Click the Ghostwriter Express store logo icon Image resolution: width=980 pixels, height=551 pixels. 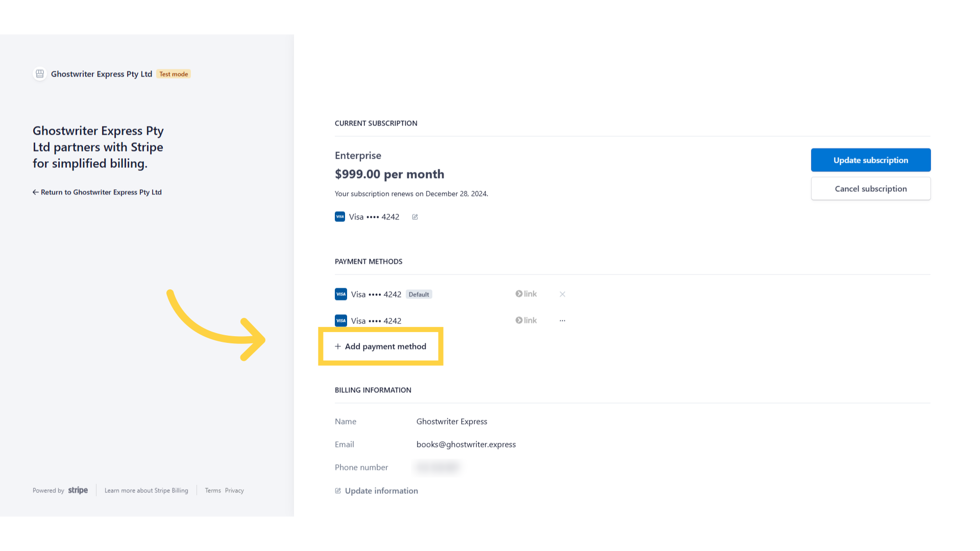pyautogui.click(x=40, y=74)
